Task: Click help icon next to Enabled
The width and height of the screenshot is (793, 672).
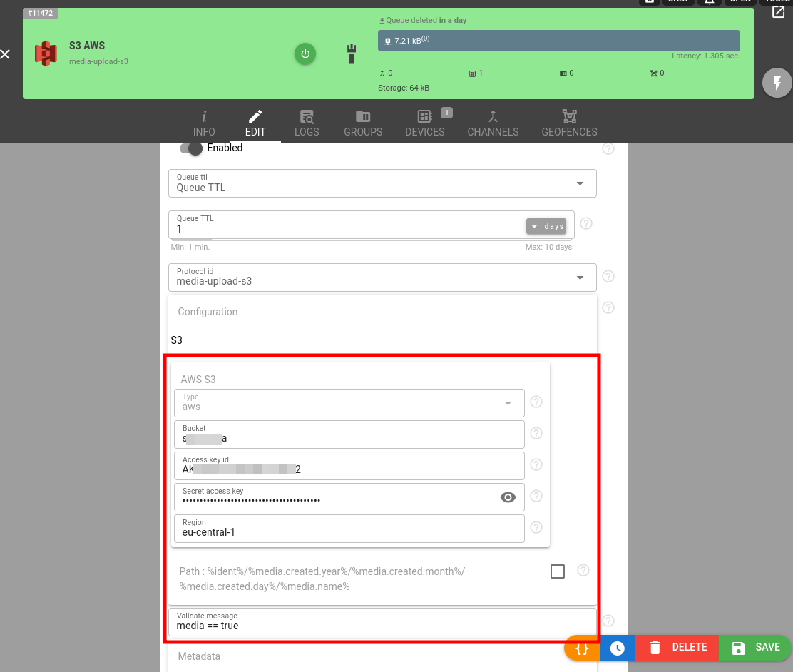Action: tap(608, 149)
